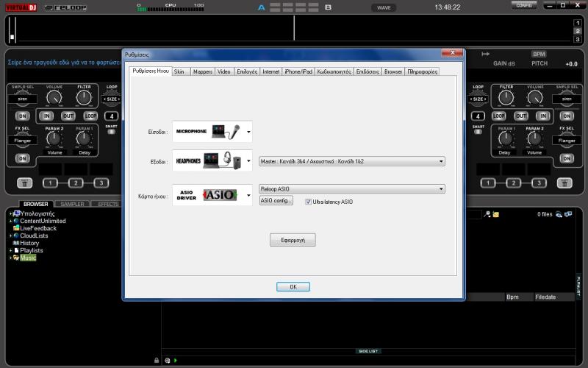Select hot cue 2 on left deck

tap(76, 183)
